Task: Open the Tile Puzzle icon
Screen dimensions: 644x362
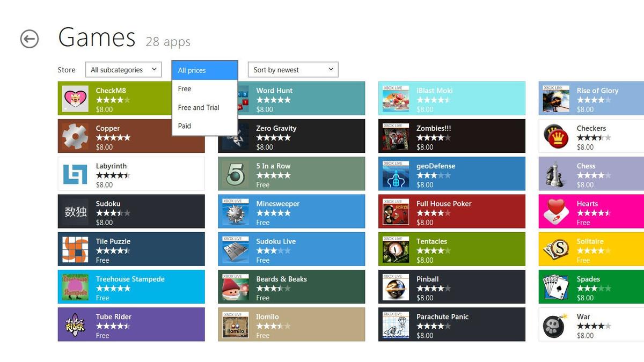Action: [75, 249]
